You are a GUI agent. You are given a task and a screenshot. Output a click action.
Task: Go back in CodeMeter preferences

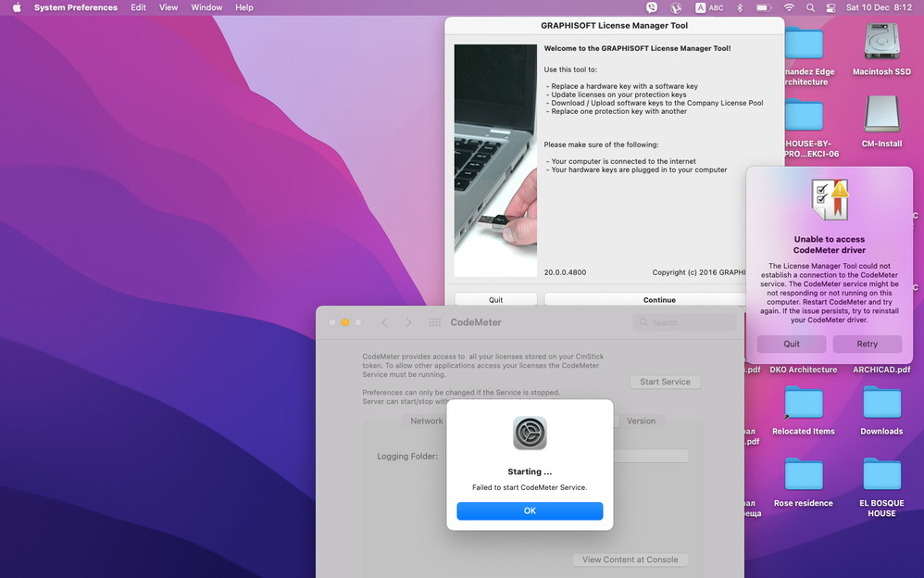pos(384,322)
